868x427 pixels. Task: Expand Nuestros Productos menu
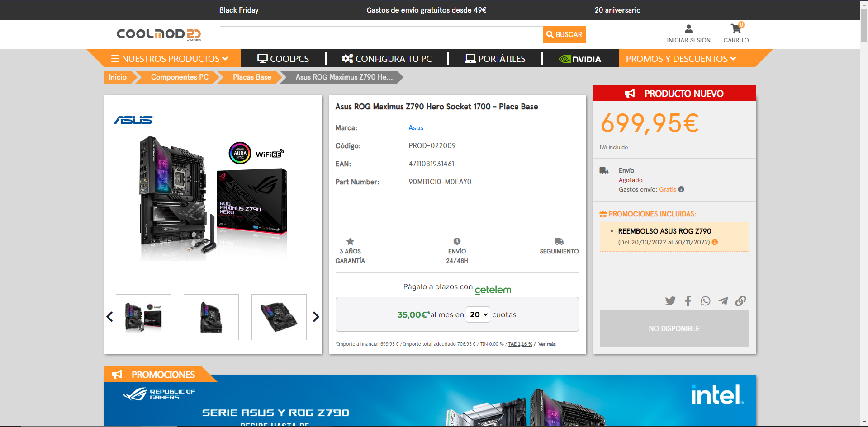coord(170,59)
